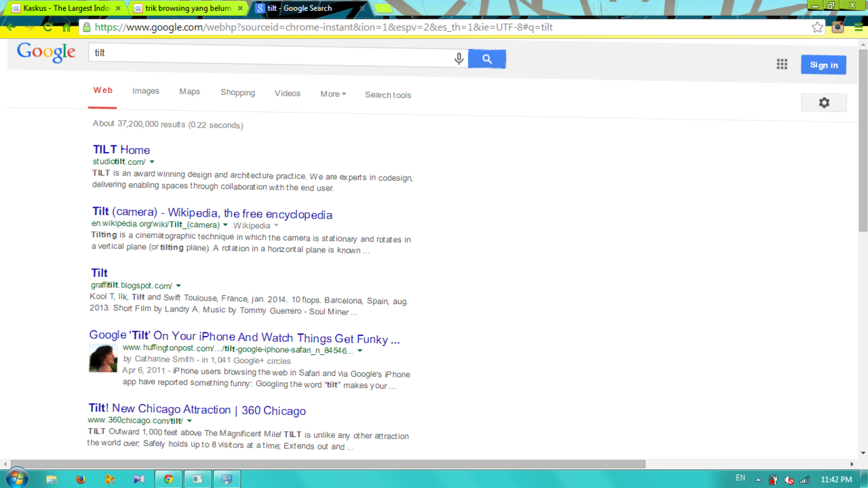Image resolution: width=868 pixels, height=488 pixels.
Task: Click the EN language indicator
Action: click(x=741, y=478)
